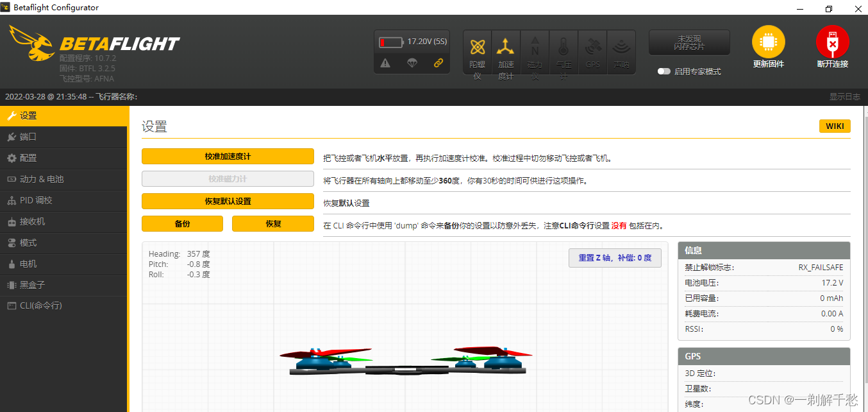Click the 恢复 restore button
This screenshot has height=412, width=868.
pos(273,223)
